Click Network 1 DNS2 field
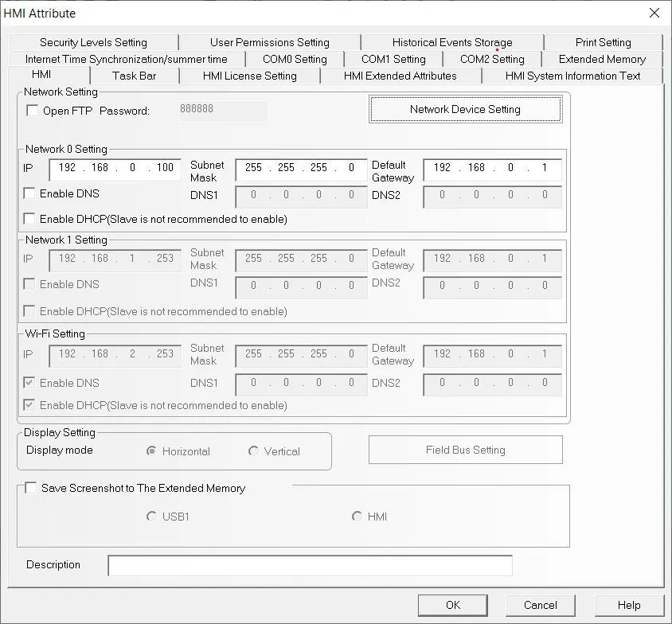 pyautogui.click(x=492, y=287)
